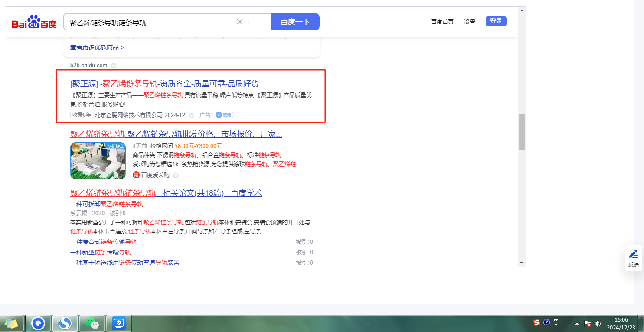This screenshot has height=332, width=644.
Task: Go to 百度首页 in the top bar
Action: click(x=442, y=22)
